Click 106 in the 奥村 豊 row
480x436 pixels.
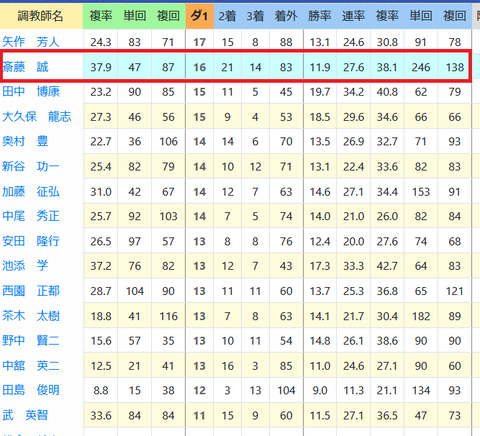coord(168,142)
